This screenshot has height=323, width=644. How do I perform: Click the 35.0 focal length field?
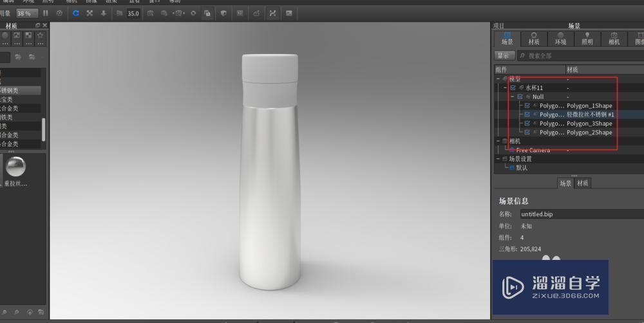[133, 13]
